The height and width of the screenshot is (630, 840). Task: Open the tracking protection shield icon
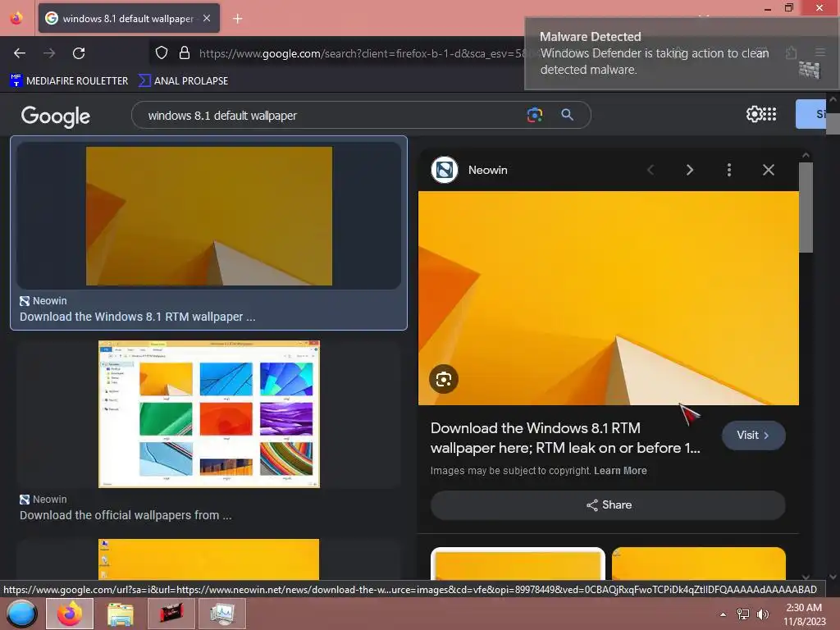162,53
